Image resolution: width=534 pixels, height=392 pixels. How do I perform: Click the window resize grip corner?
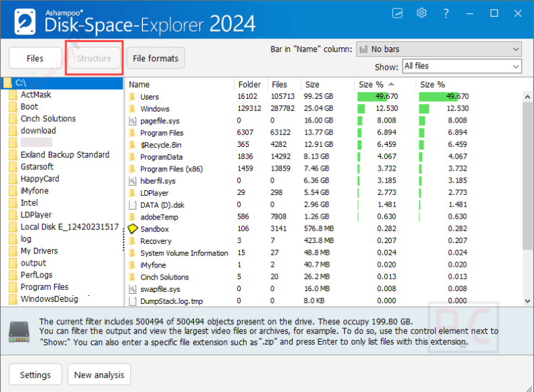529,388
